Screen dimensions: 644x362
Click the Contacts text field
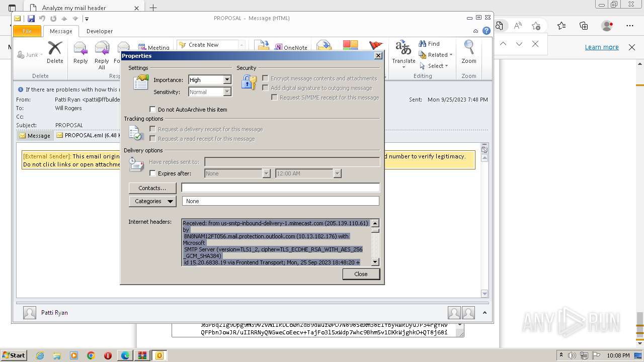coord(280,188)
